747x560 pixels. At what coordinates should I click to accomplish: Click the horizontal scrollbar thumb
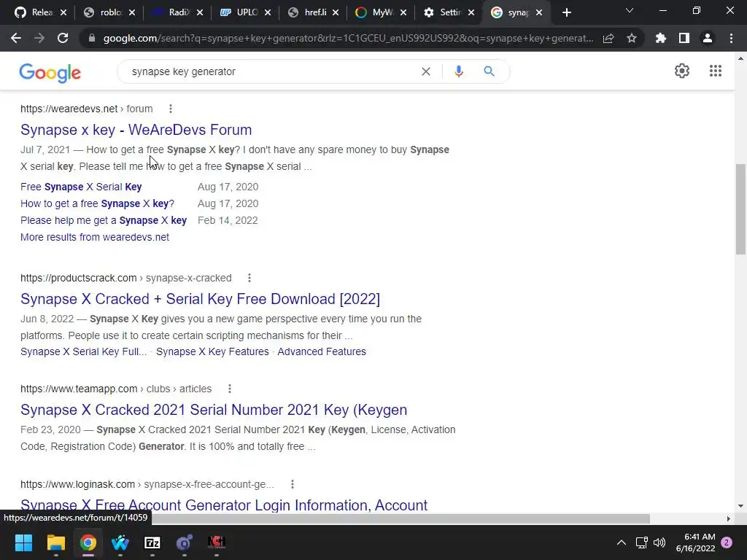[400, 518]
